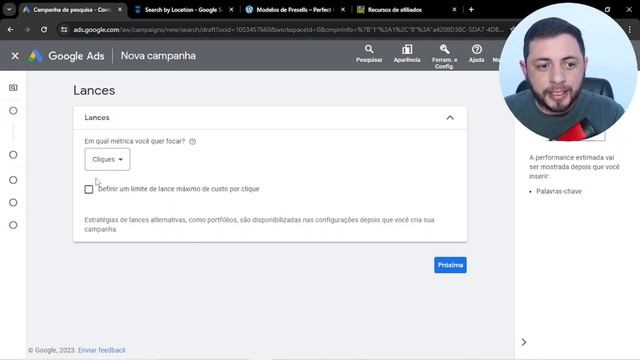
Task: Select the first step circle in the left stepper
Action: point(13,111)
